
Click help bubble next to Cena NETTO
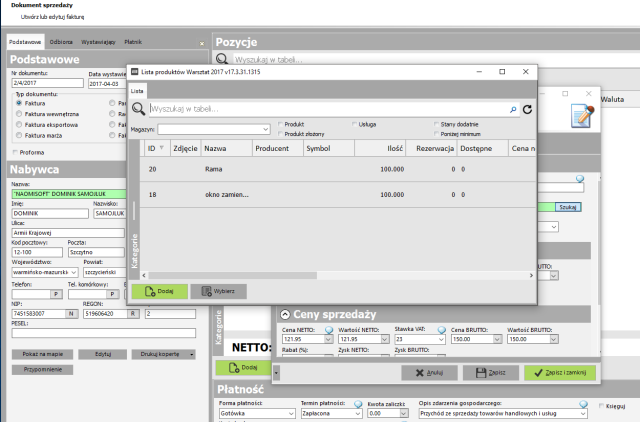coord(329,330)
